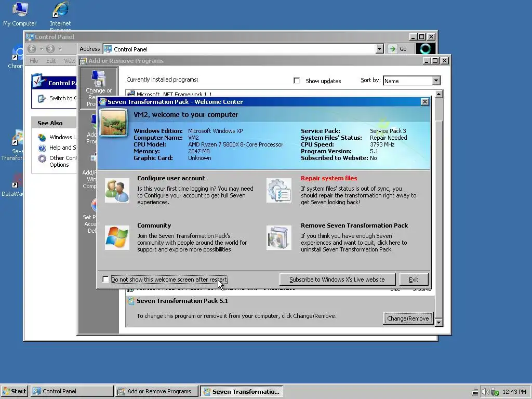Viewport: 532px width, 399px height.
Task: Click keyboard tray icon
Action: pos(475,392)
